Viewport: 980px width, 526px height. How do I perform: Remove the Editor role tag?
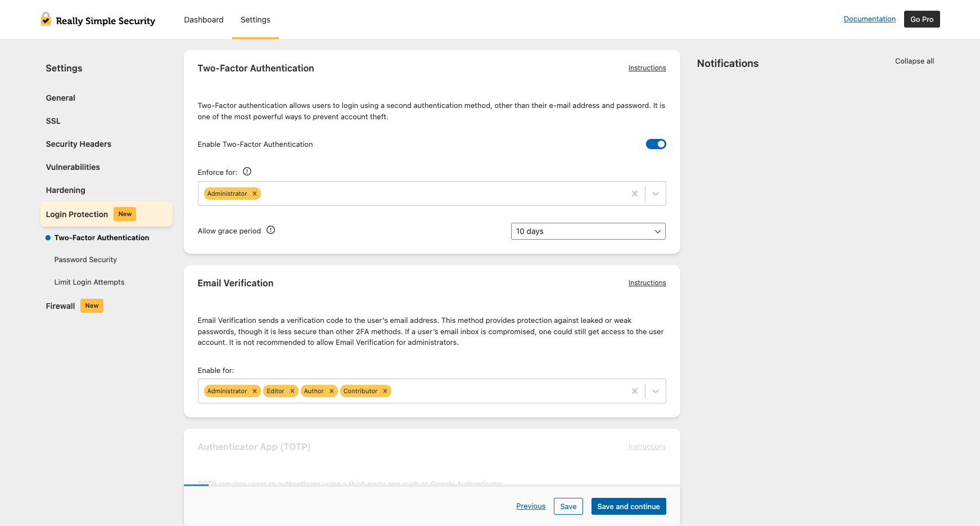(292, 391)
